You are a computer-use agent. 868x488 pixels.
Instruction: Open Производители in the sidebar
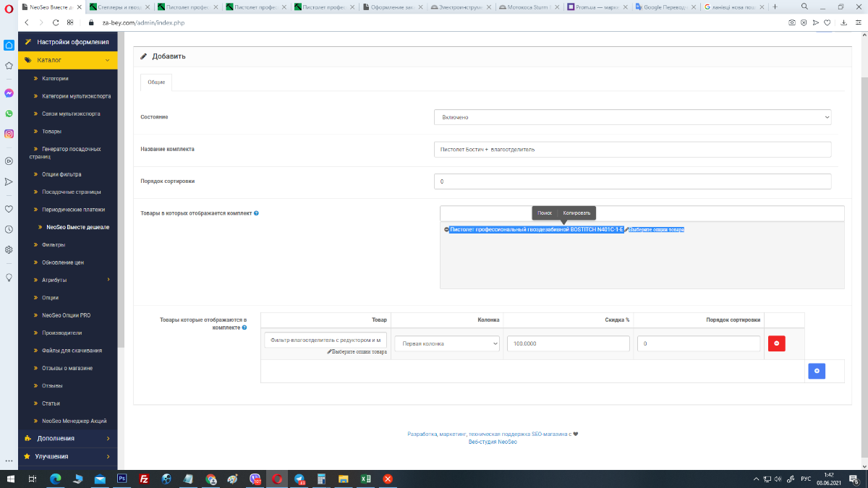61,333
